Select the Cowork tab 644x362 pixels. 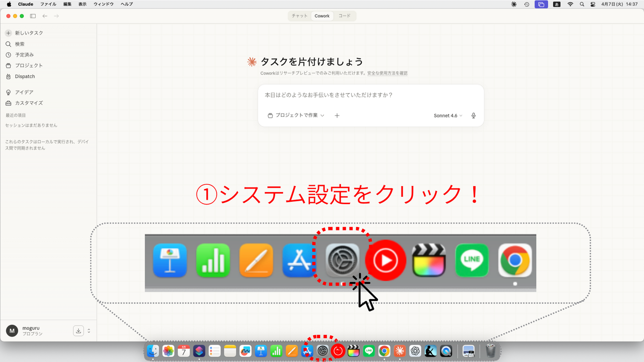tap(322, 16)
